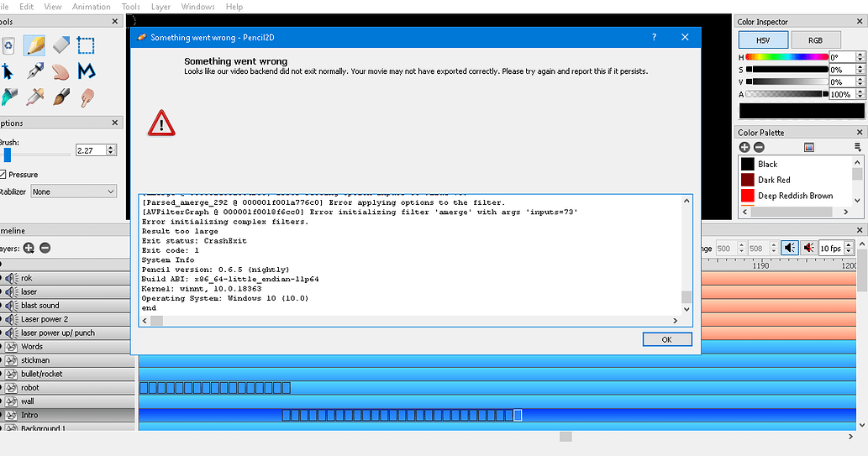Switch color inspector to RGB mode
The image size is (868, 456).
815,39
